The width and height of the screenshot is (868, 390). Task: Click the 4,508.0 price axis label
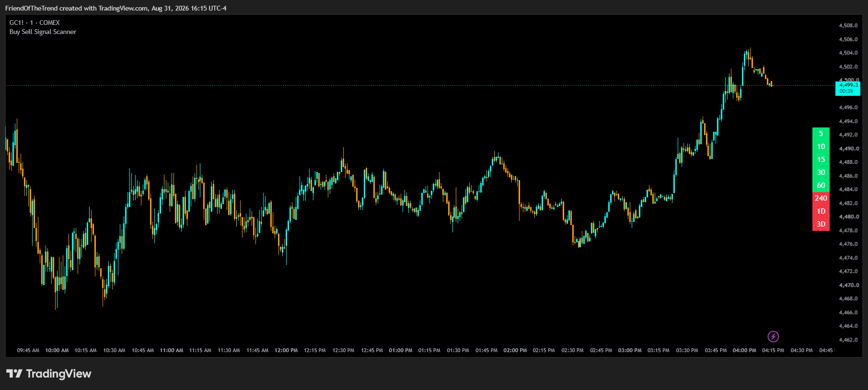click(848, 25)
